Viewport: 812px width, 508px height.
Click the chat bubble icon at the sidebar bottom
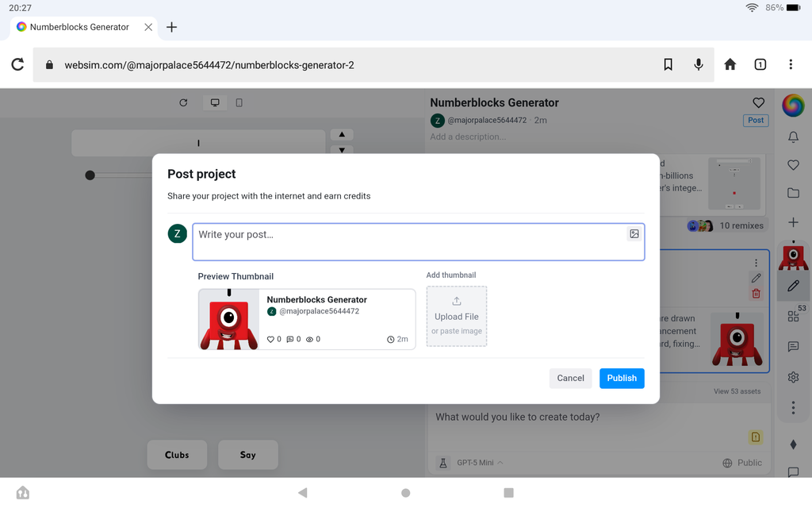[793, 471]
